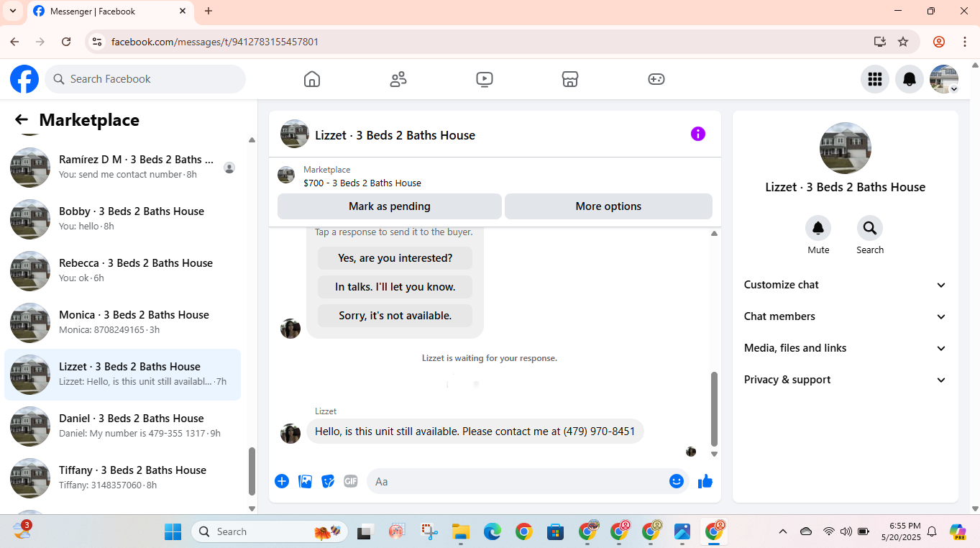
Task: Bookmark this page with the star icon
Action: 903,42
